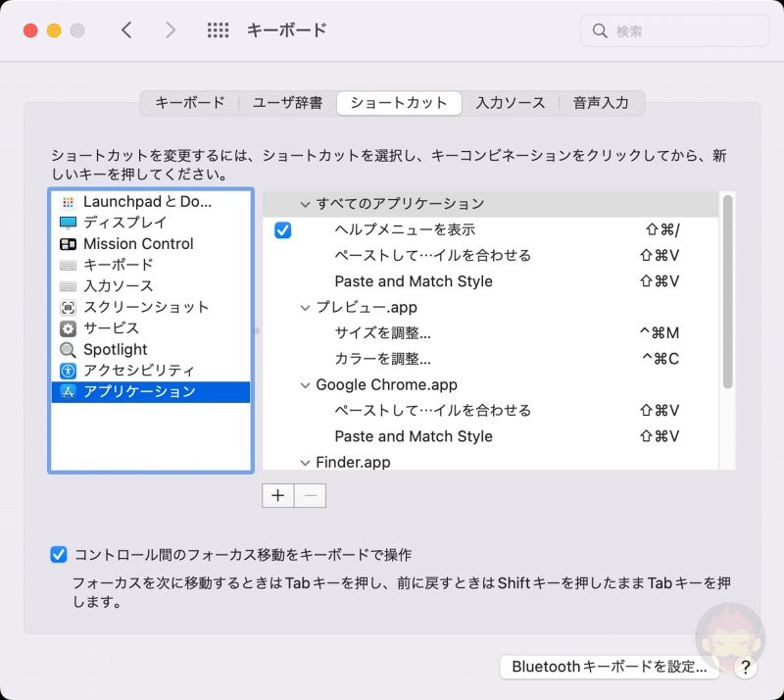This screenshot has width=784, height=700.
Task: Disable keyboard focus navigation (コントロール間のフォーカス移動) checkbox
Action: coord(59,555)
